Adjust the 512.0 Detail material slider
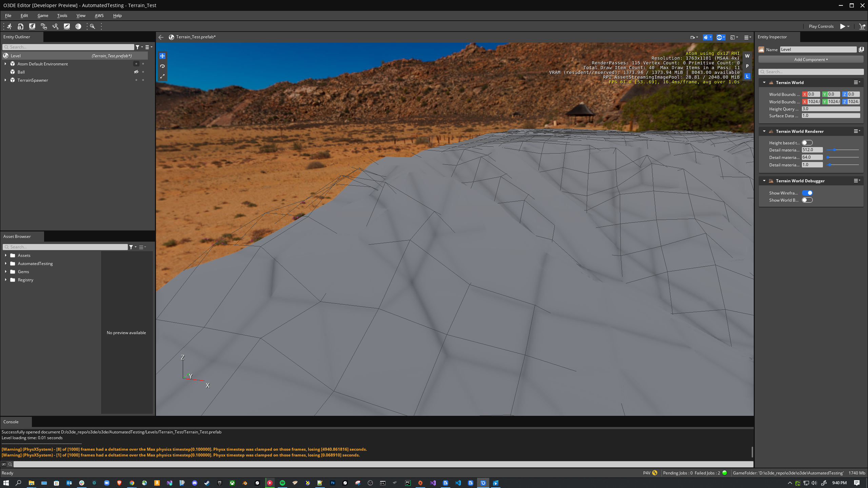The image size is (868, 488). point(843,150)
